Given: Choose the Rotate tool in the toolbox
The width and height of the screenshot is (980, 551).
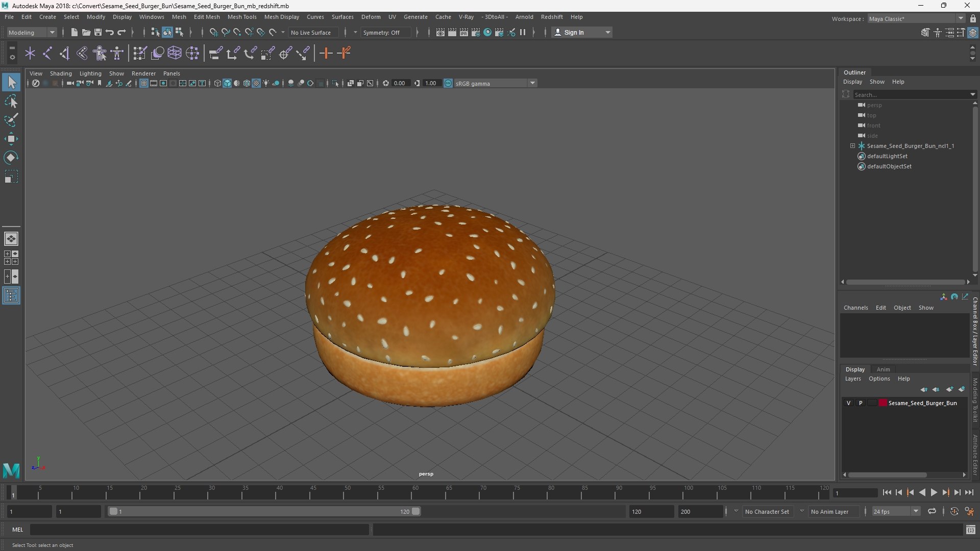Looking at the screenshot, I should point(11,158).
